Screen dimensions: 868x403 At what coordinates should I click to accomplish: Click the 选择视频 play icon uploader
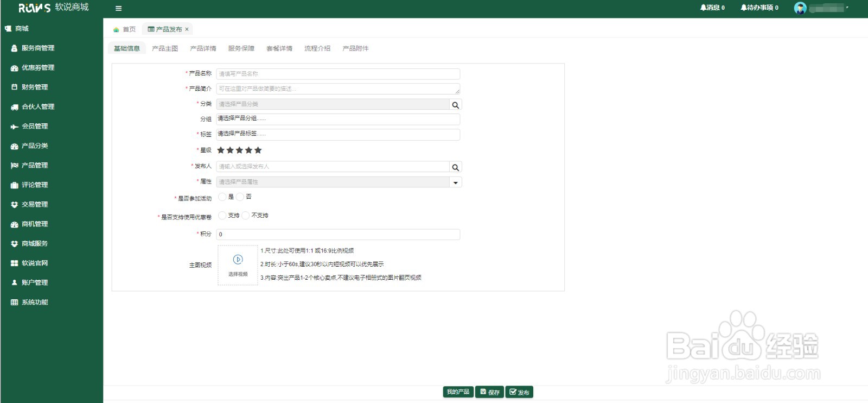(238, 265)
